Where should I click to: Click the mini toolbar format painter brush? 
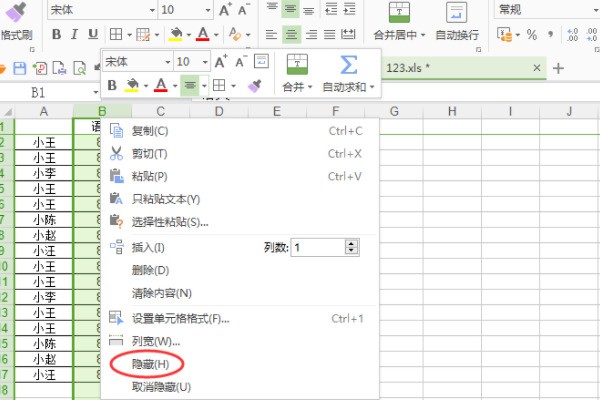pyautogui.click(x=254, y=85)
